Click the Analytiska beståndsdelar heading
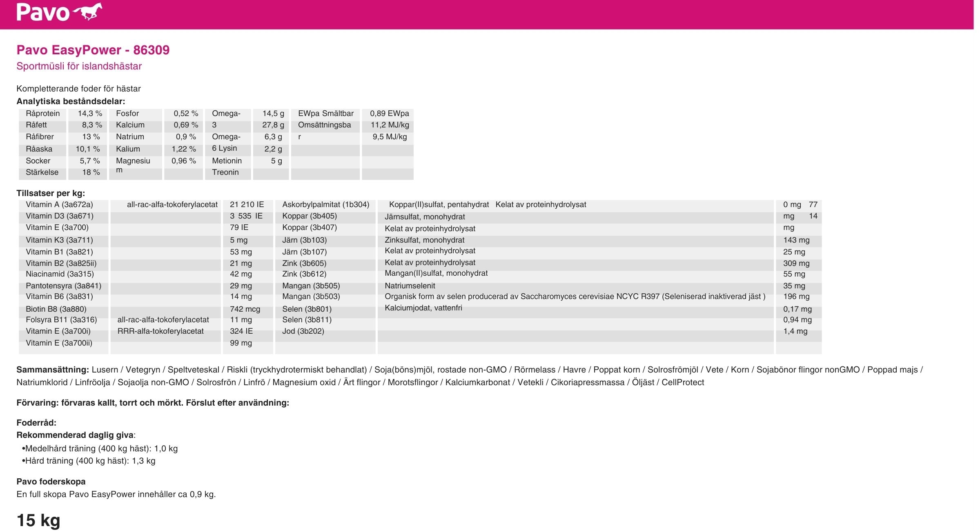 click(x=71, y=101)
